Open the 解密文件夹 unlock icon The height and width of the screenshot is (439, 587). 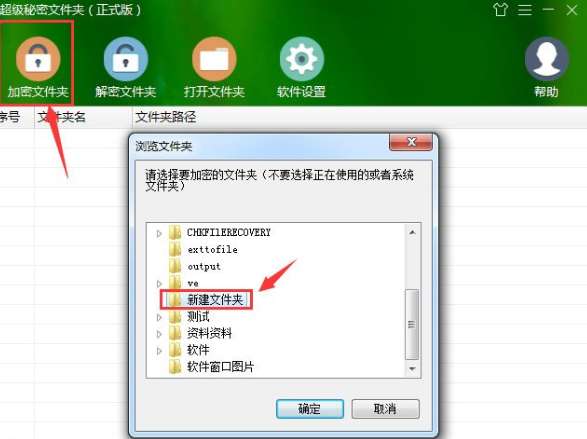pos(126,59)
